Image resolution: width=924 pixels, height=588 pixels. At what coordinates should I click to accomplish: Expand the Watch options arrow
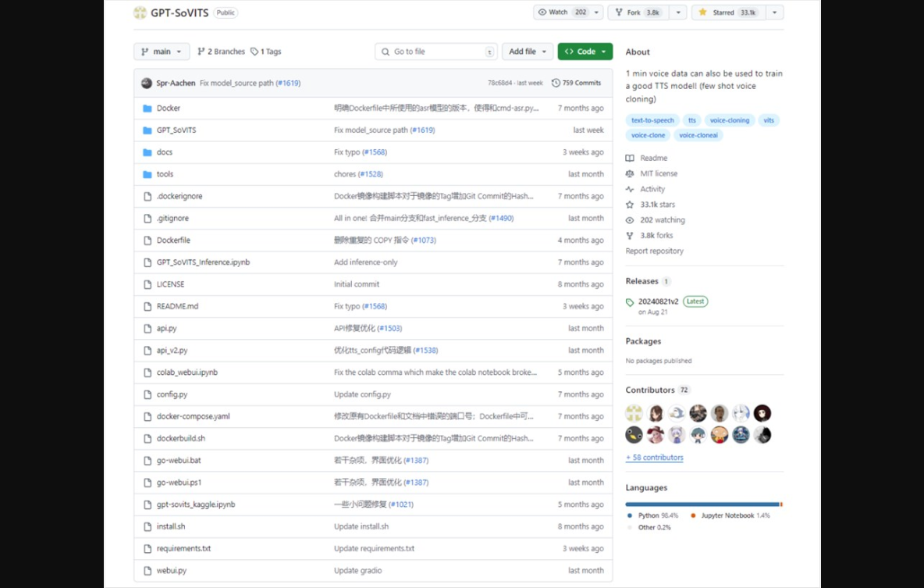pyautogui.click(x=596, y=12)
